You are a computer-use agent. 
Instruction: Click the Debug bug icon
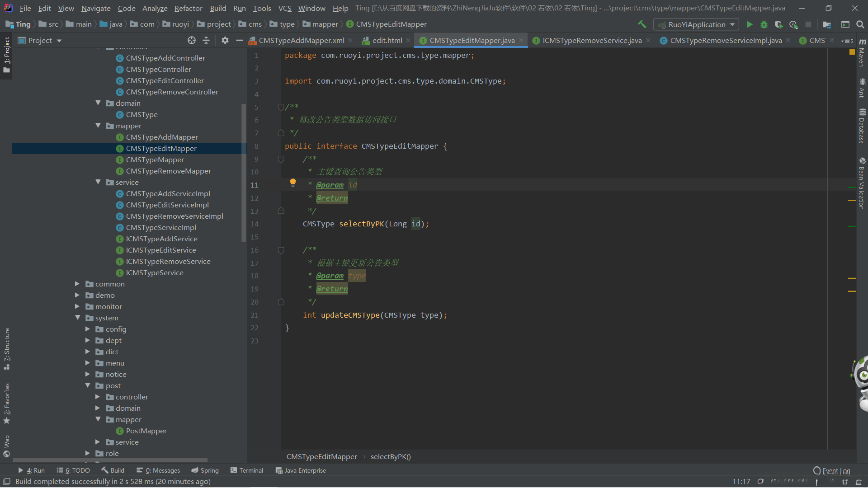[x=764, y=24]
